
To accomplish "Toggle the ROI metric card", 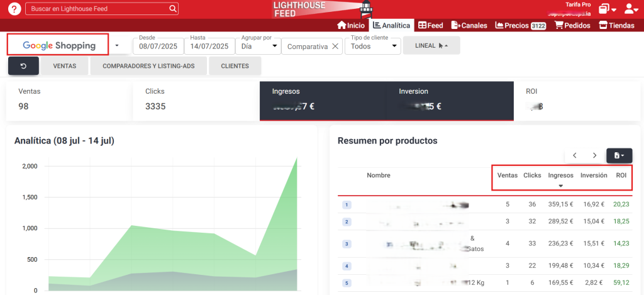I will [577, 101].
